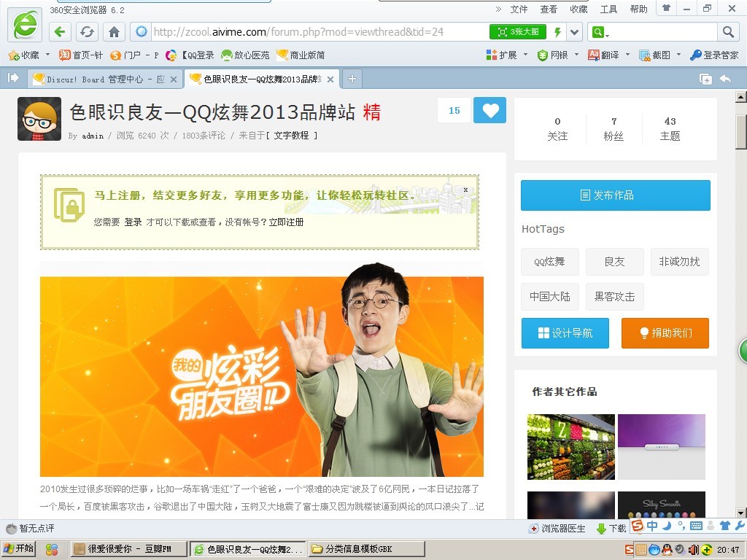Select the QQ炫舞 hot tag

pos(550,262)
